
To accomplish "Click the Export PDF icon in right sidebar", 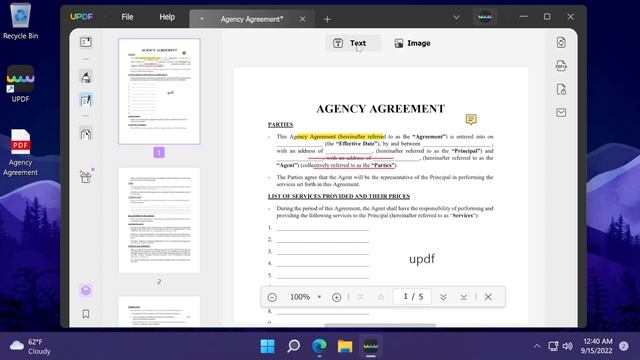I will point(561,42).
